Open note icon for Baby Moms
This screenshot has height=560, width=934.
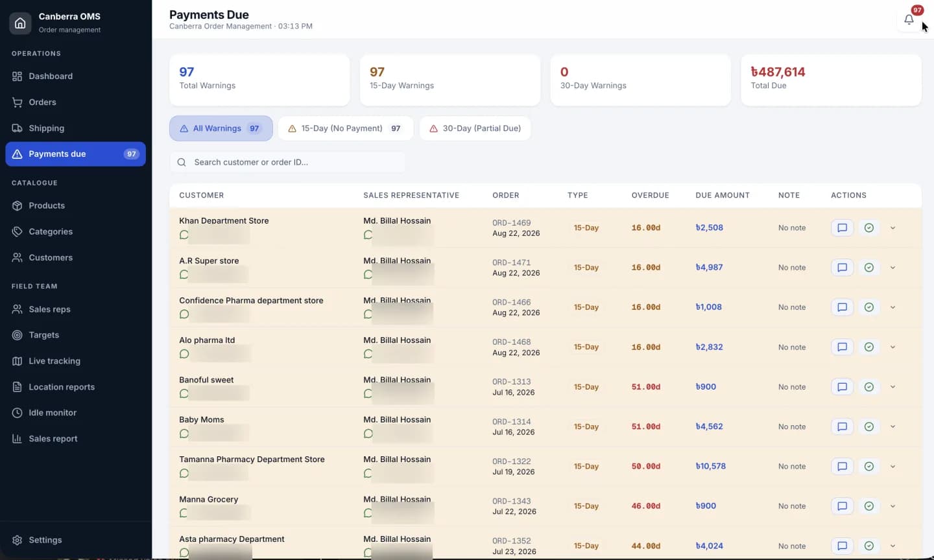pyautogui.click(x=842, y=426)
